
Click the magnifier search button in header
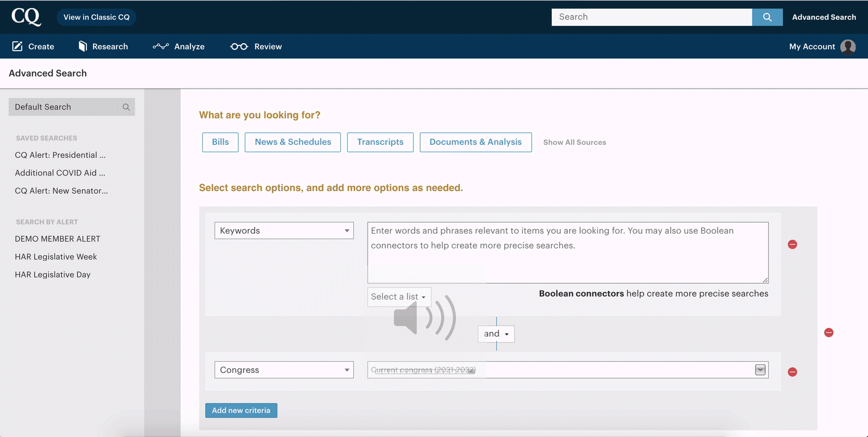768,17
